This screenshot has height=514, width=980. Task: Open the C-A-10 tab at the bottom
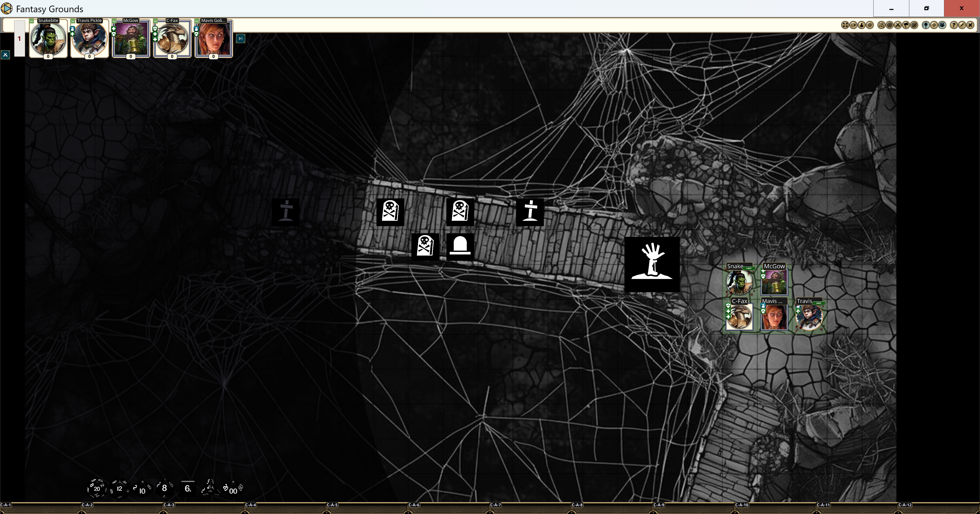pyautogui.click(x=741, y=505)
